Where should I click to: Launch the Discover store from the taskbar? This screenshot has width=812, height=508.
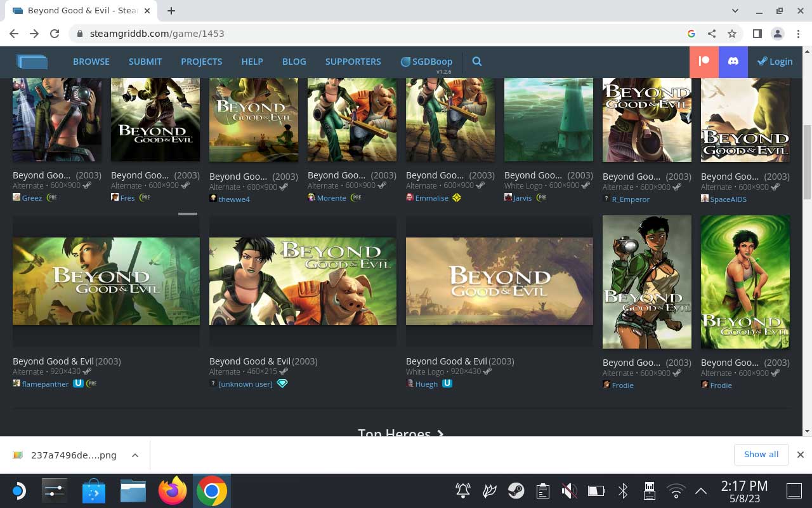point(94,491)
